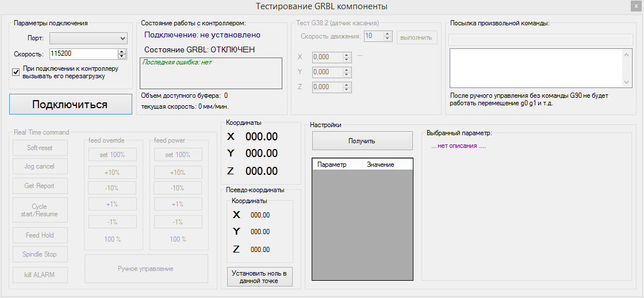
Task: Click set 100% under feed power
Action: point(178,155)
